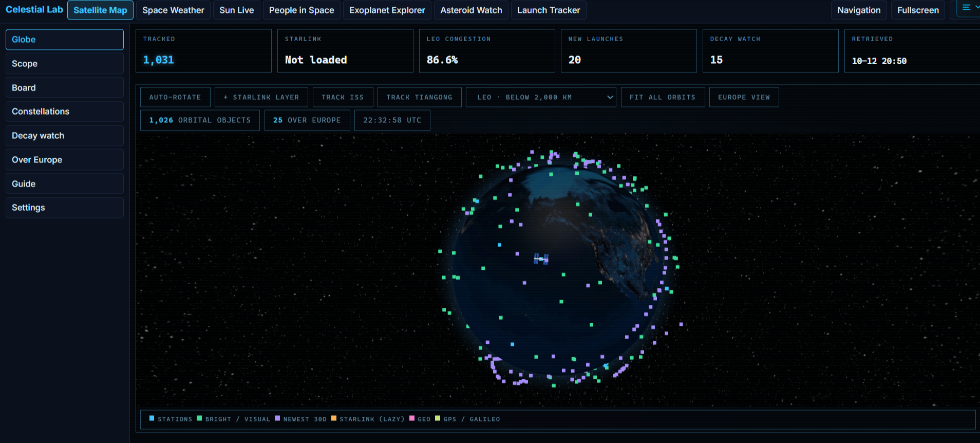The height and width of the screenshot is (443, 980).
Task: Go to Constellations in the sidebar
Action: point(65,112)
